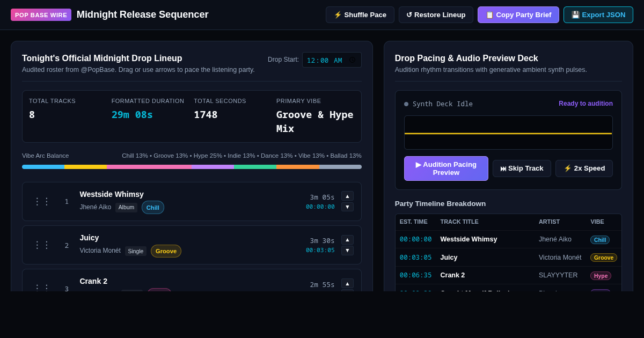This screenshot has width=644, height=338.
Task: Open the clock picker in Drop Start
Action: pyautogui.click(x=352, y=60)
